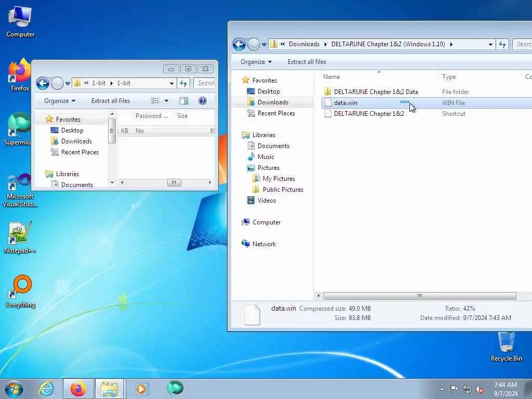The image size is (532, 399).
Task: Open Organize menu in 1-bit window
Action: (x=60, y=101)
